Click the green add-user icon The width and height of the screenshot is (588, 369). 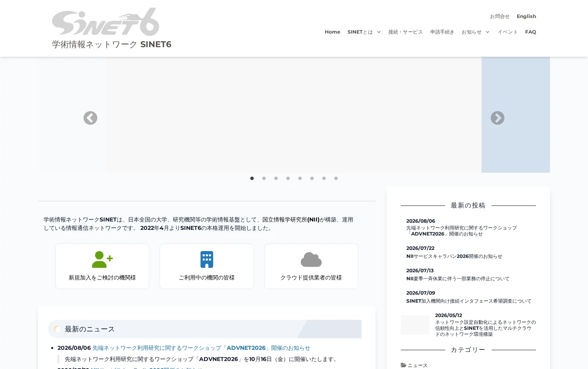coord(102,259)
